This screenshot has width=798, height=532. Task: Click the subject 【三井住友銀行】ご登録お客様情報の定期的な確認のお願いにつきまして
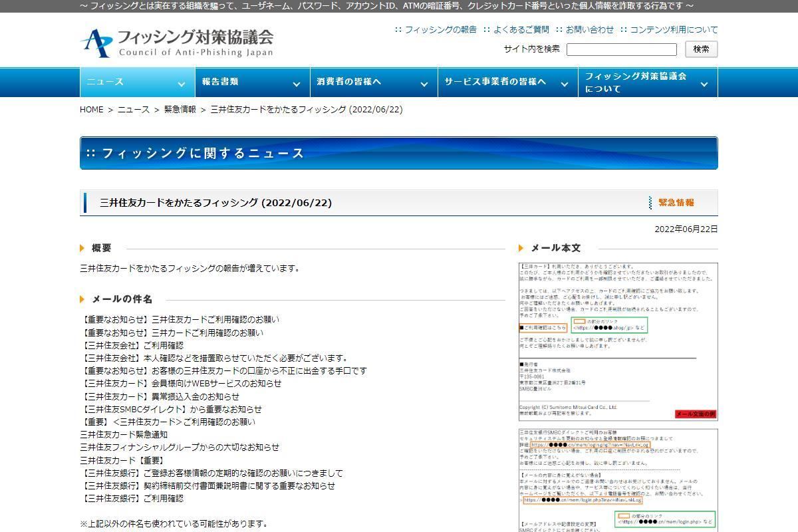tap(211, 473)
